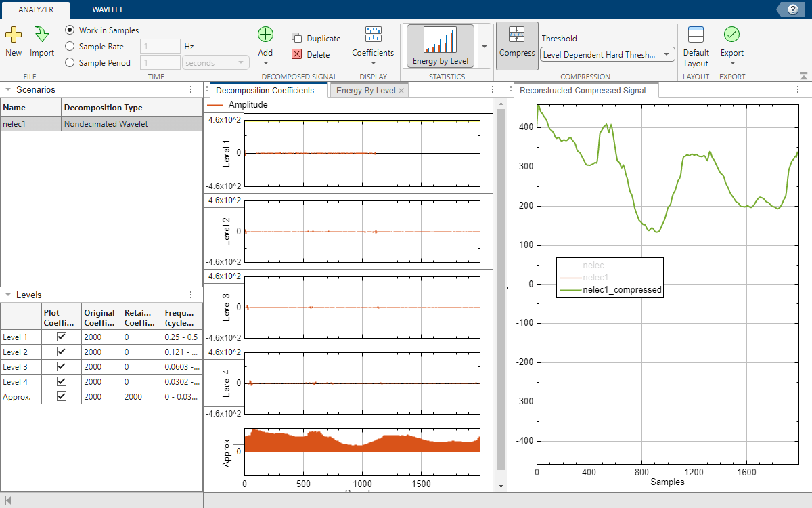Switch to the Wavelet ribbon tab
The image size is (812, 508).
click(x=108, y=9)
